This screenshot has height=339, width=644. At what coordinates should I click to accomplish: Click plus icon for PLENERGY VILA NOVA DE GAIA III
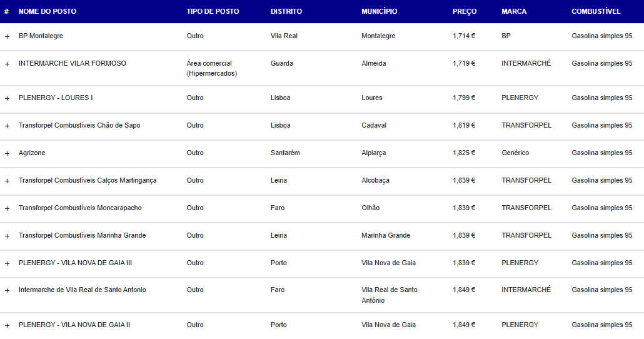pos(7,264)
